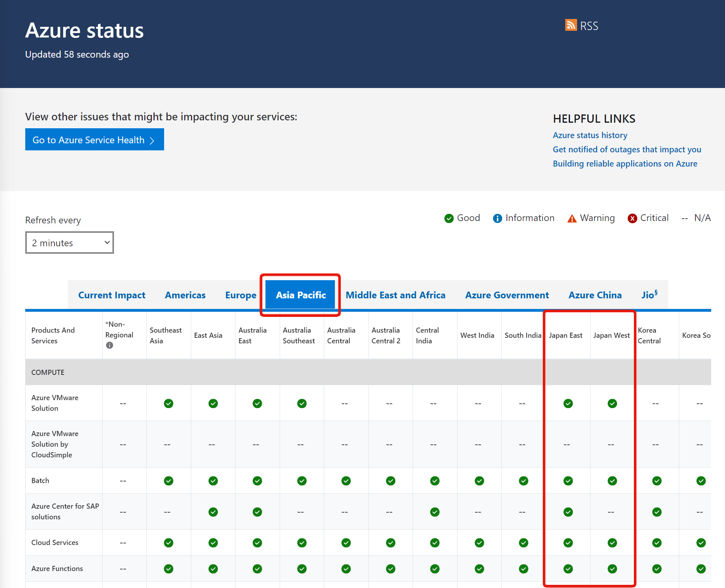The image size is (725, 588).
Task: Click Azure VMware Solution Japan East checkmark
Action: point(568,403)
